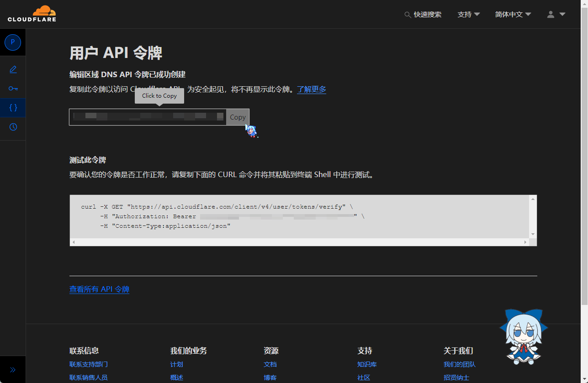Screen dimensions: 588x383
Task: Click the Cloudflare logo
Action: (x=32, y=14)
